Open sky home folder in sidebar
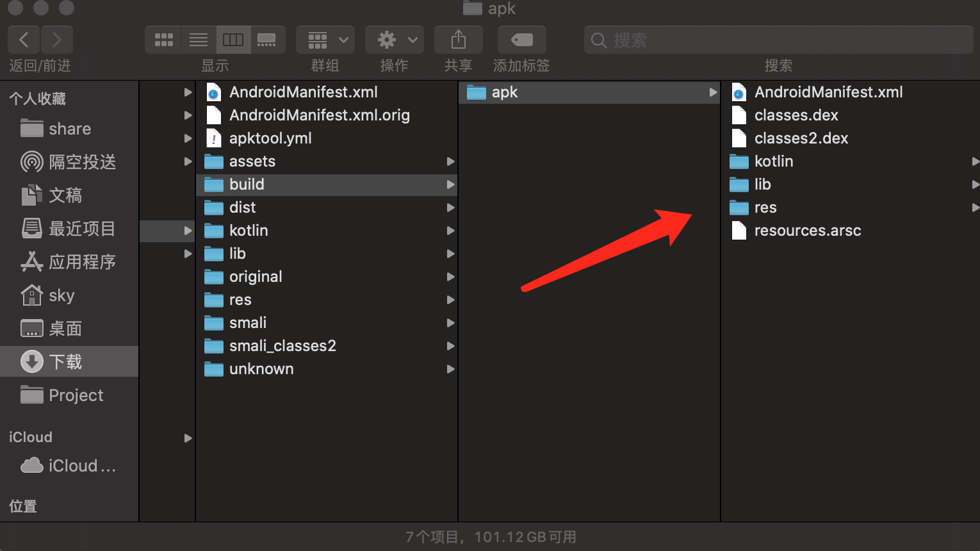 pyautogui.click(x=69, y=295)
